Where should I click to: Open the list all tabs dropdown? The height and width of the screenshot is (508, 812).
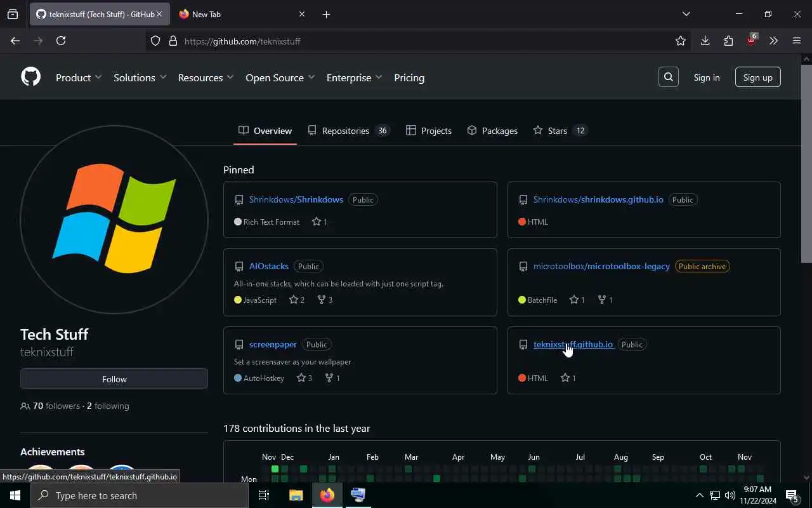coord(686,14)
